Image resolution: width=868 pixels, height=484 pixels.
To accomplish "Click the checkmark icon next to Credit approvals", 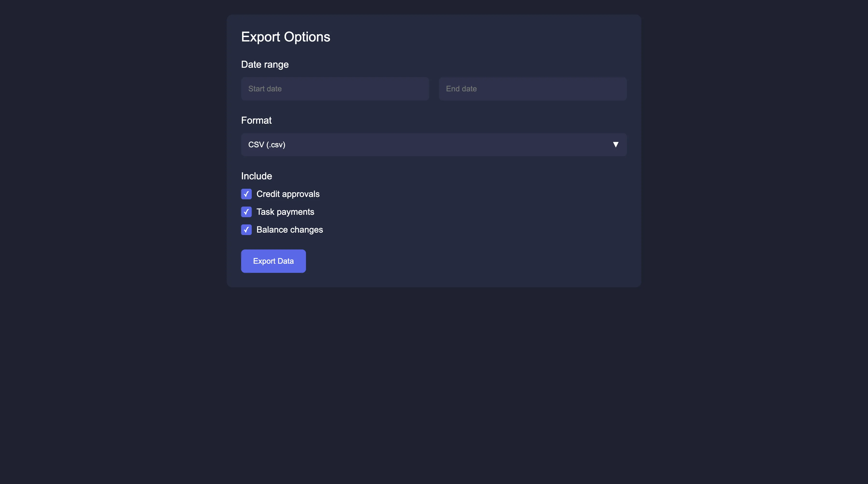I will pyautogui.click(x=246, y=194).
